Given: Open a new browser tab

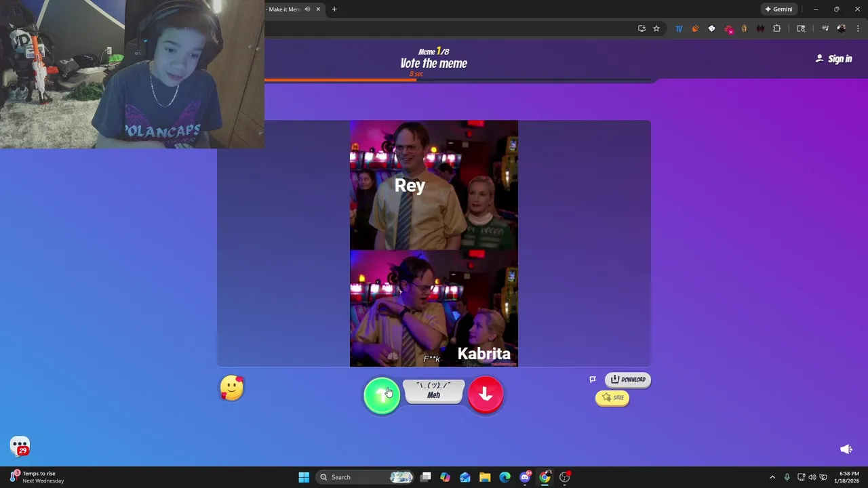Looking at the screenshot, I should tap(334, 9).
